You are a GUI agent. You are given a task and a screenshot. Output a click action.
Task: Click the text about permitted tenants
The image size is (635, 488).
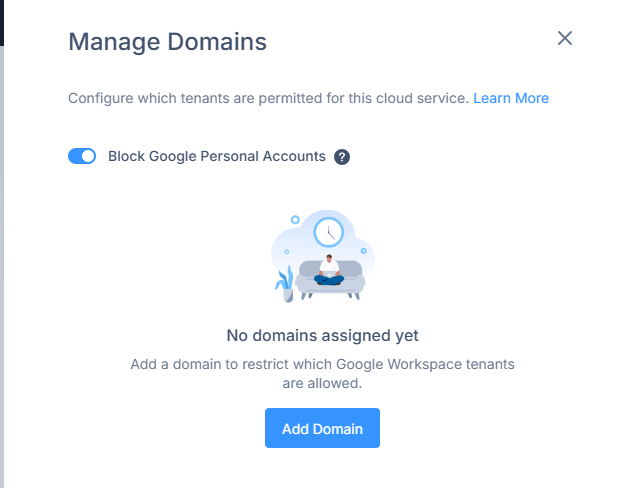[268, 98]
